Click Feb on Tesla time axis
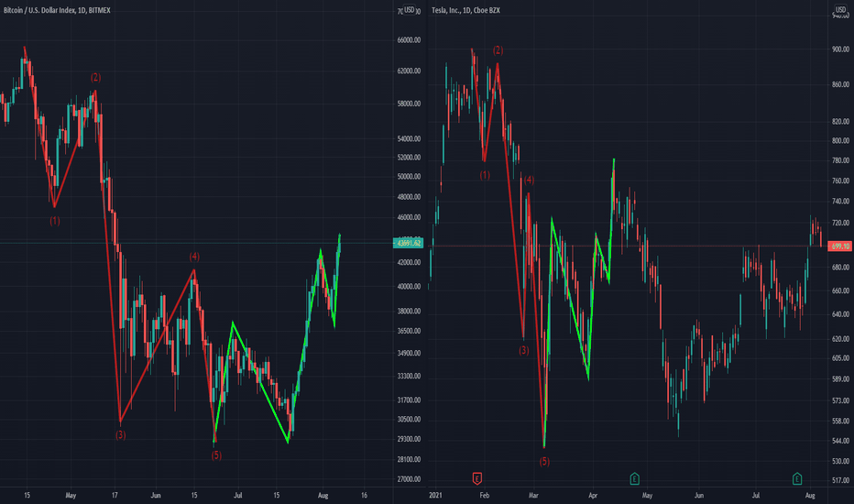 pyautogui.click(x=484, y=495)
